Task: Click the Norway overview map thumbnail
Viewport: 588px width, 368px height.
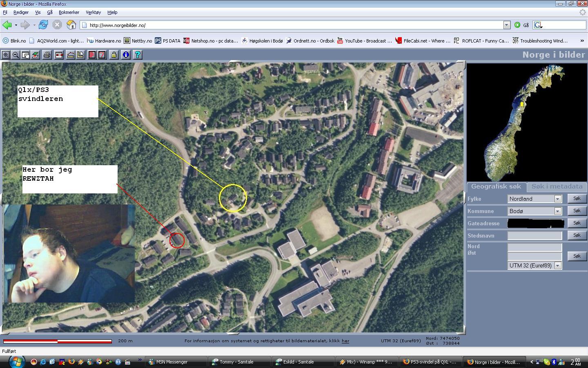Action: coord(527,122)
